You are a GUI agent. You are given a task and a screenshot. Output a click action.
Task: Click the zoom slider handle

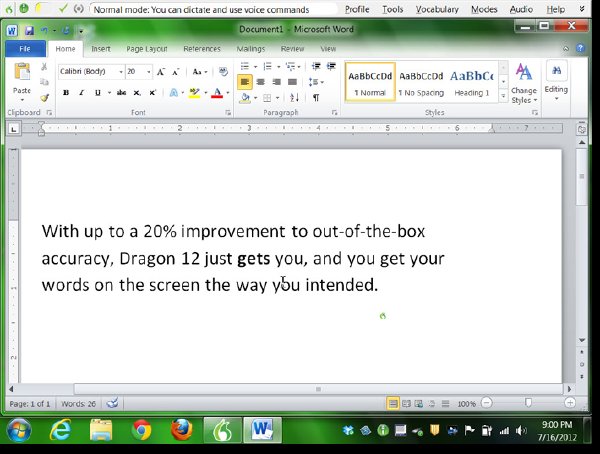click(528, 403)
